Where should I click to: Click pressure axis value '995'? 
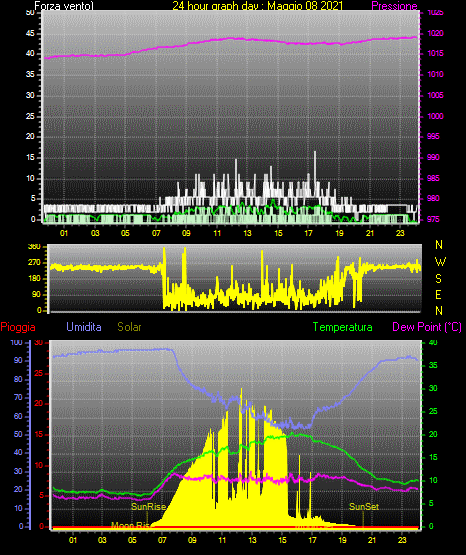(433, 136)
